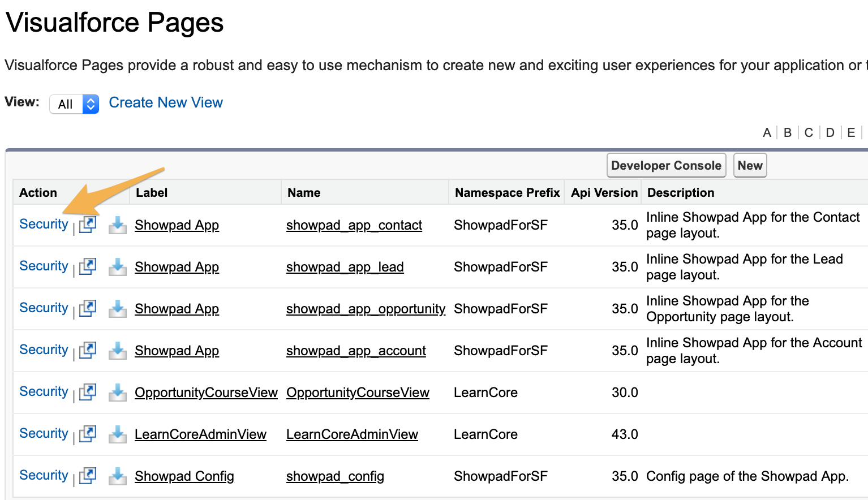Screen dimensions: 868x500
Task: Select Contact page layout description text
Action: (x=753, y=225)
